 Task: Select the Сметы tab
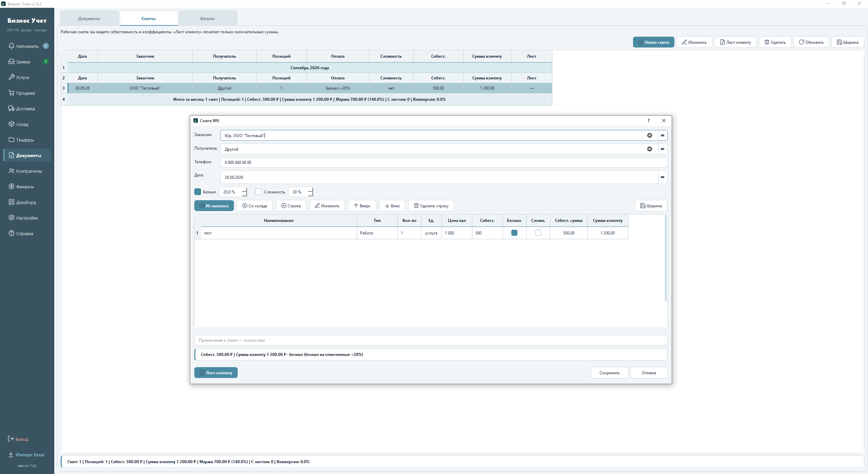tap(149, 18)
